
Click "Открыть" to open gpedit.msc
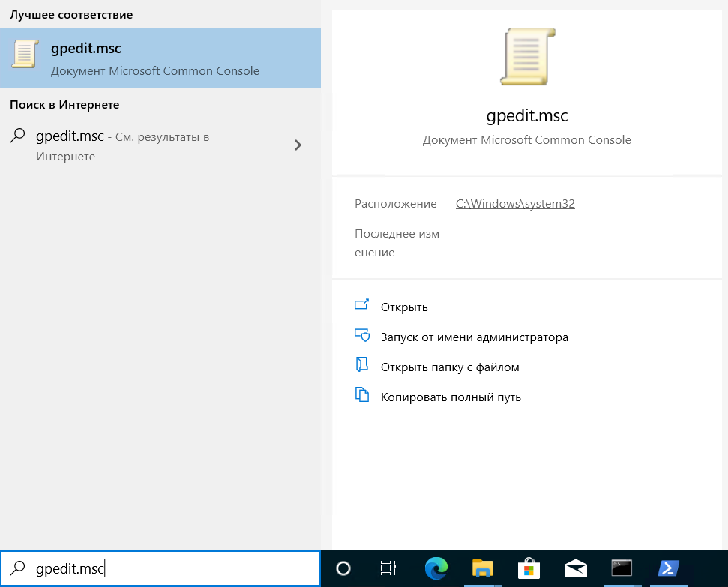pos(404,307)
